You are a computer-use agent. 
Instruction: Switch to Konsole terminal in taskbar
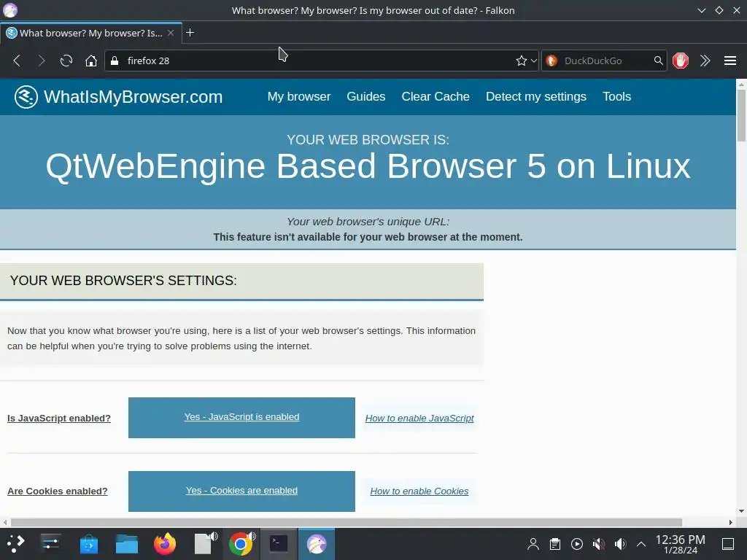tap(279, 544)
